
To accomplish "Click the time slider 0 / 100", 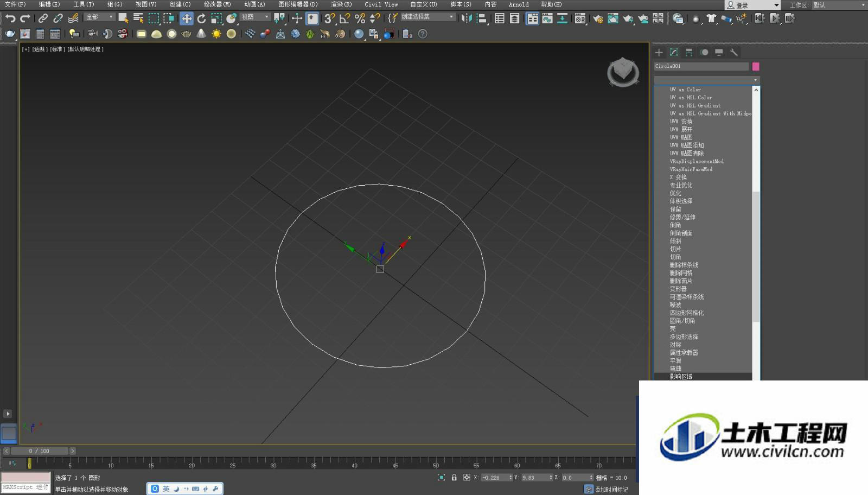I will [39, 451].
